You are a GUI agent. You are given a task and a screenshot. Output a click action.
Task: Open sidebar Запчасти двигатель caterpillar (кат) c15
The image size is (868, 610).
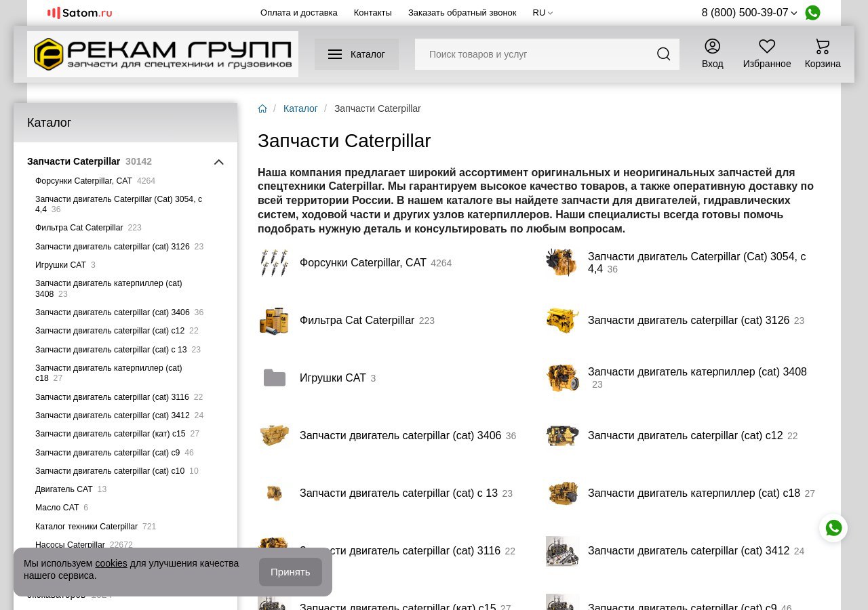coord(111,434)
